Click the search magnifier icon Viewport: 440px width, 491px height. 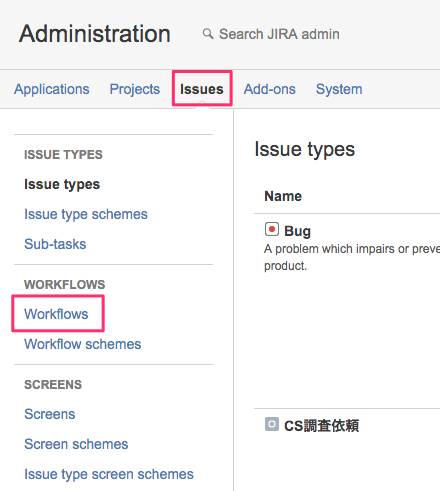coord(208,34)
